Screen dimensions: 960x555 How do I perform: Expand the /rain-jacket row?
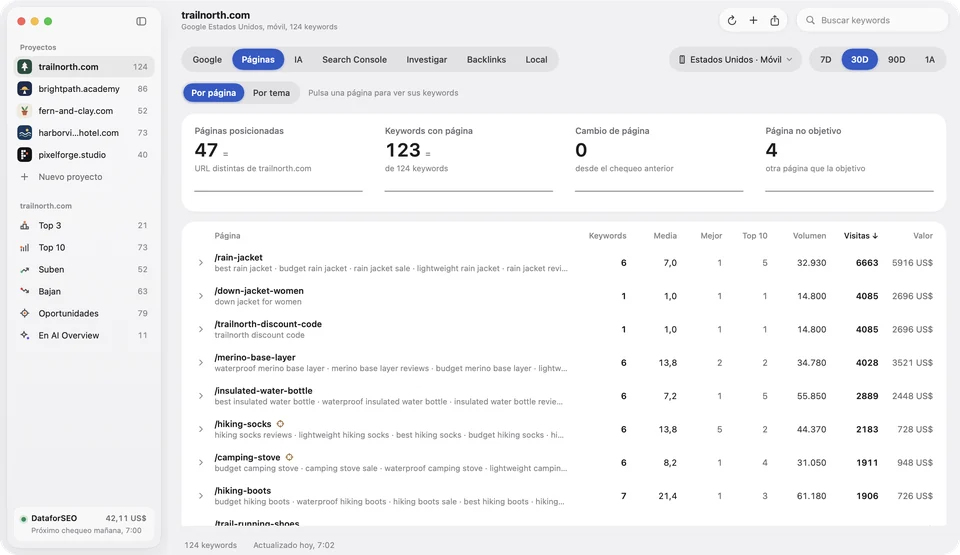pyautogui.click(x=201, y=263)
